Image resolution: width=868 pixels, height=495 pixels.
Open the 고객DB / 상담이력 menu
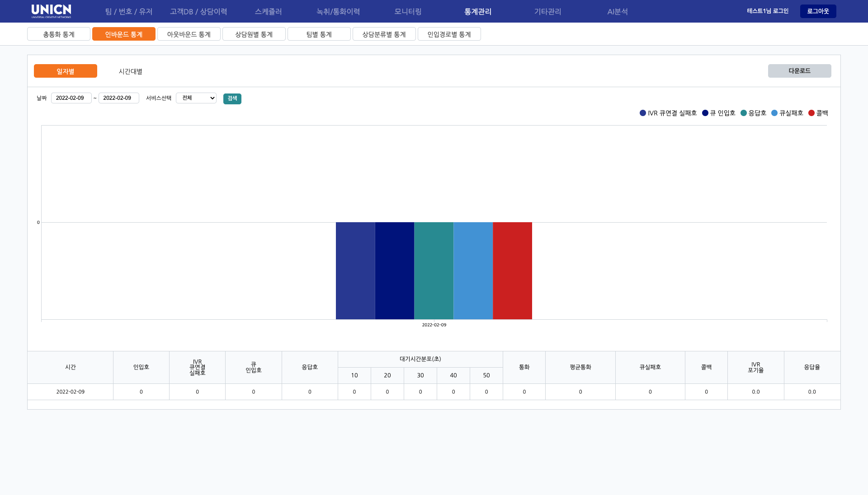(x=198, y=11)
